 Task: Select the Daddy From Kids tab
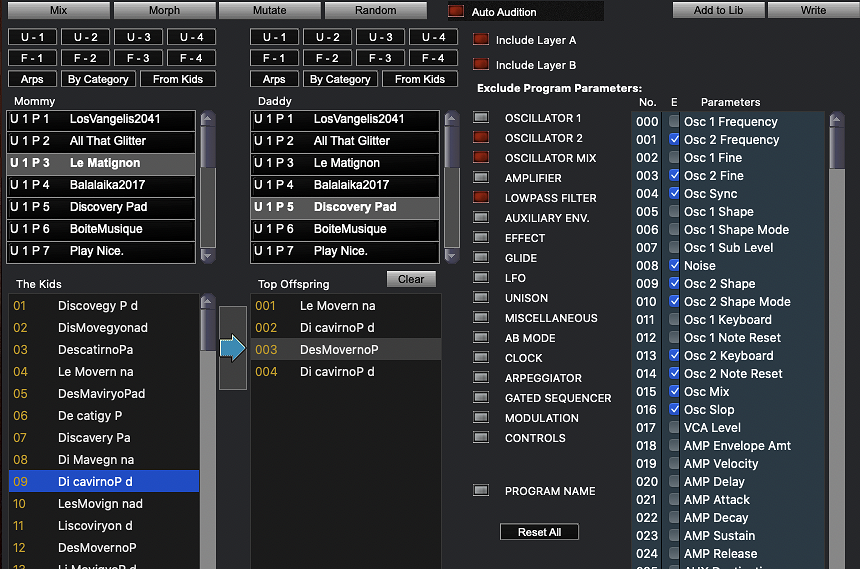click(420, 79)
